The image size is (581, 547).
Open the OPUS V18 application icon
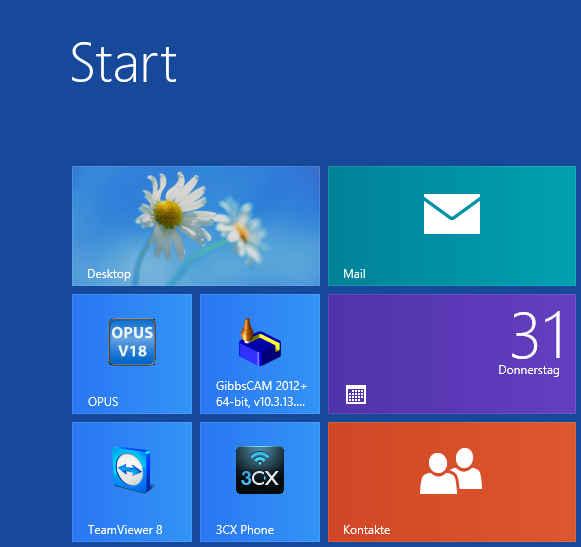click(x=132, y=342)
